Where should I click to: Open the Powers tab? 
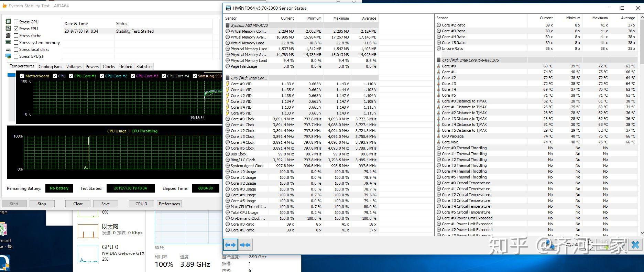click(x=92, y=67)
